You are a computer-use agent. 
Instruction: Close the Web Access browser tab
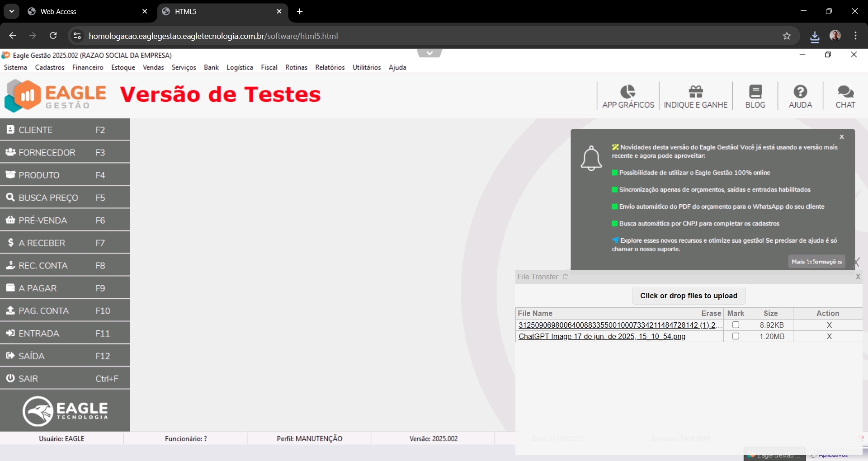[145, 11]
